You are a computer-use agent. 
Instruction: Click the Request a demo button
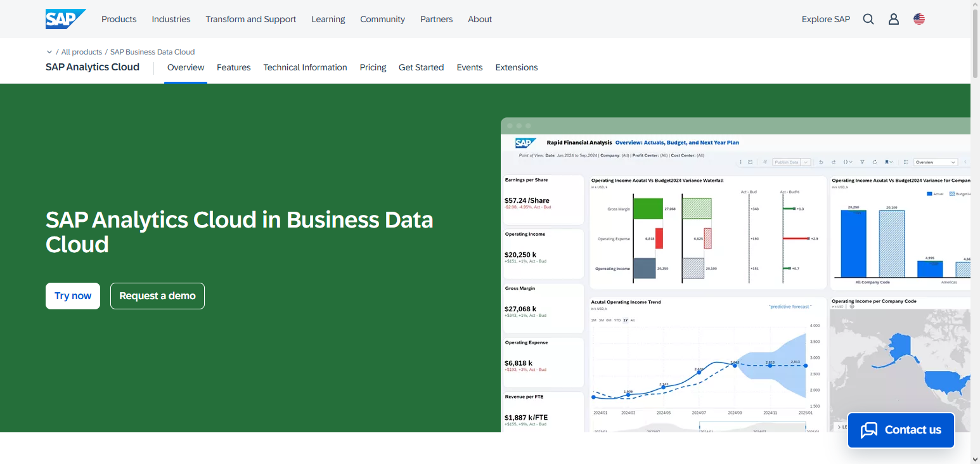[x=157, y=295]
